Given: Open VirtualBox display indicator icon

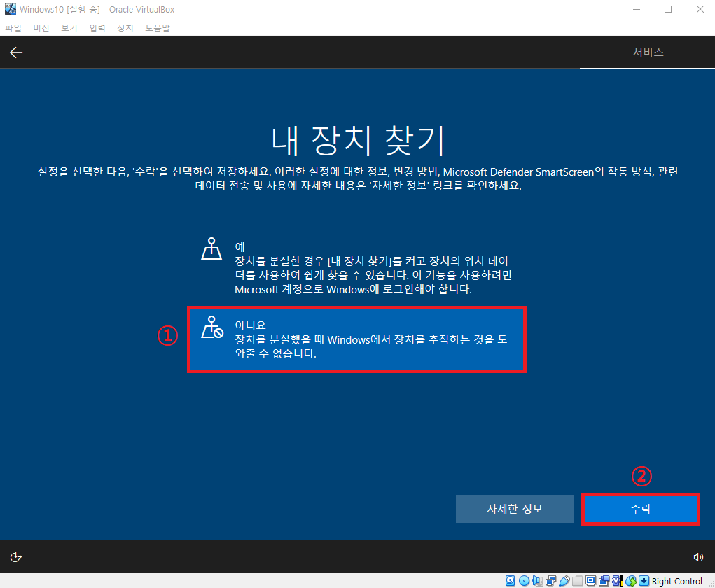Looking at the screenshot, I should pyautogui.click(x=590, y=581).
